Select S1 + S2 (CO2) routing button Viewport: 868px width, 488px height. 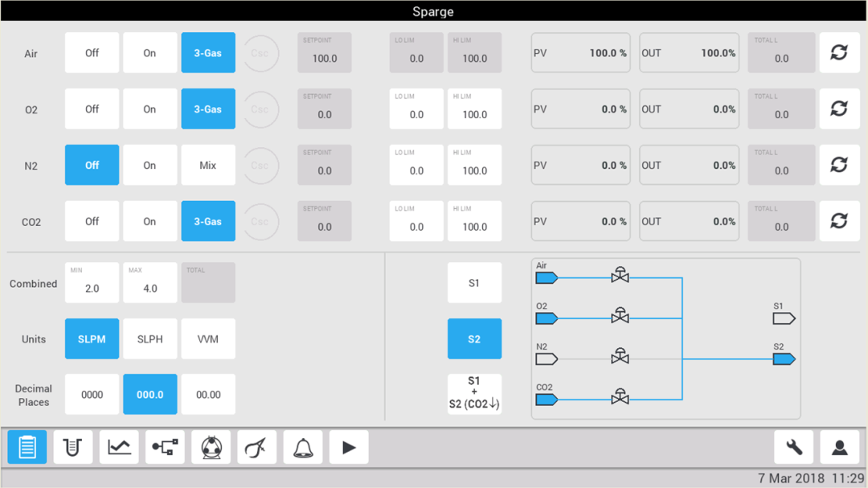tap(474, 395)
